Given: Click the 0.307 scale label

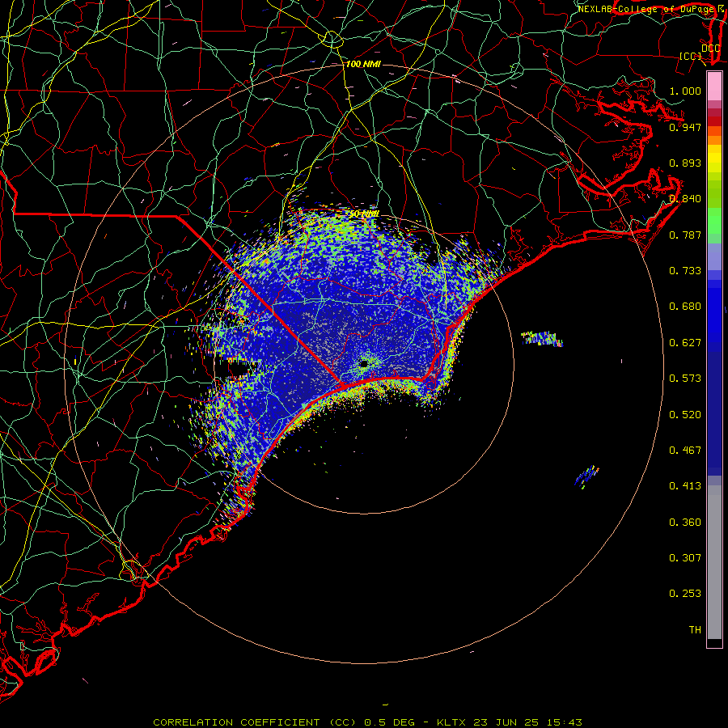Looking at the screenshot, I should pyautogui.click(x=685, y=558).
